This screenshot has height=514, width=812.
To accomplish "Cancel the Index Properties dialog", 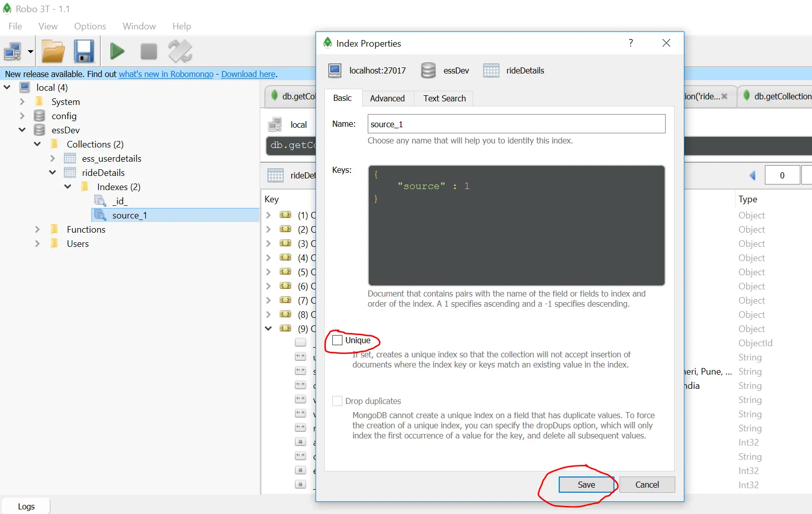I will pyautogui.click(x=647, y=485).
